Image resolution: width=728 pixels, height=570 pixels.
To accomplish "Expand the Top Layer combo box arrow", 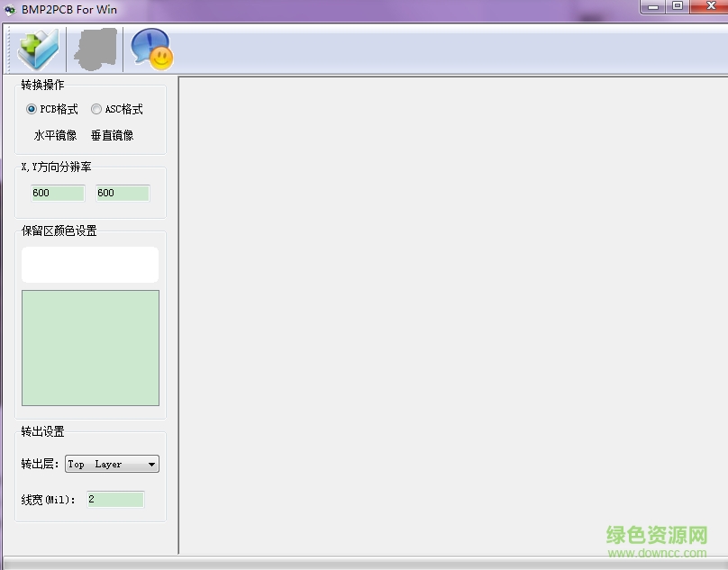I will 151,463.
